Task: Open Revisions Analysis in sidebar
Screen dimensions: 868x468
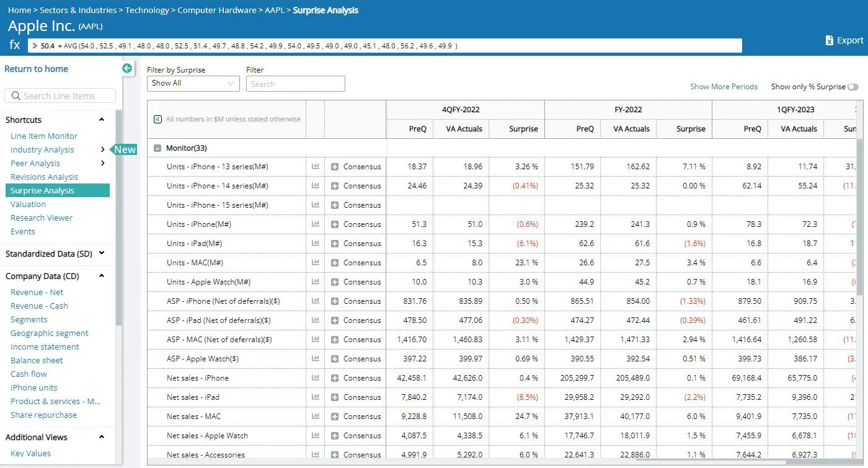Action: (x=44, y=177)
